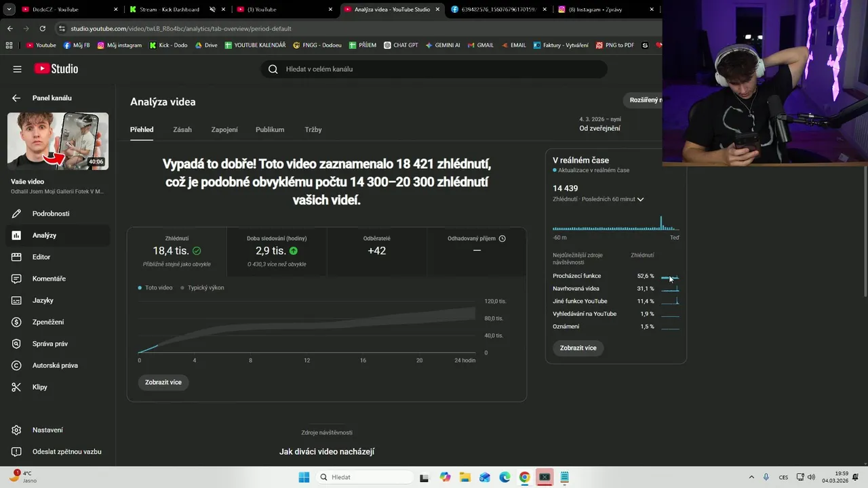Open Komentáře in the sidebar
868x488 pixels.
[x=58, y=279]
